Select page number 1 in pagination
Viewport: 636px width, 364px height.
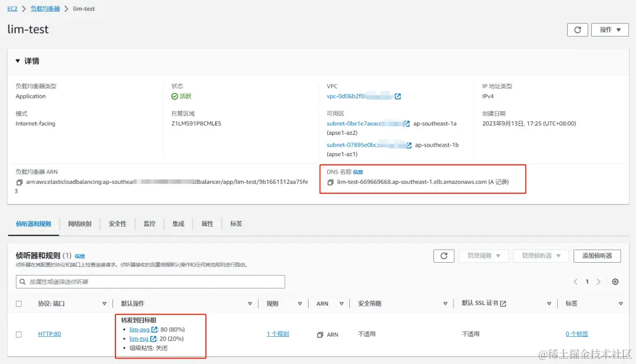click(x=587, y=282)
